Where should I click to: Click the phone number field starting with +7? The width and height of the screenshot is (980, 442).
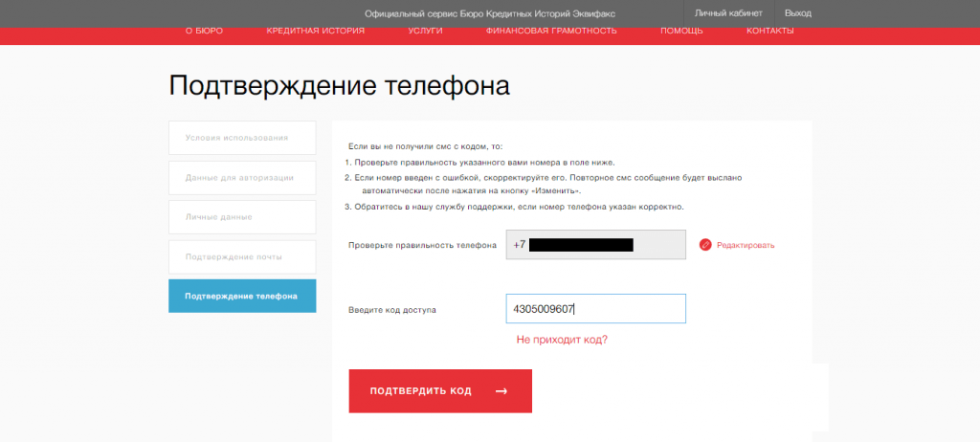(595, 245)
